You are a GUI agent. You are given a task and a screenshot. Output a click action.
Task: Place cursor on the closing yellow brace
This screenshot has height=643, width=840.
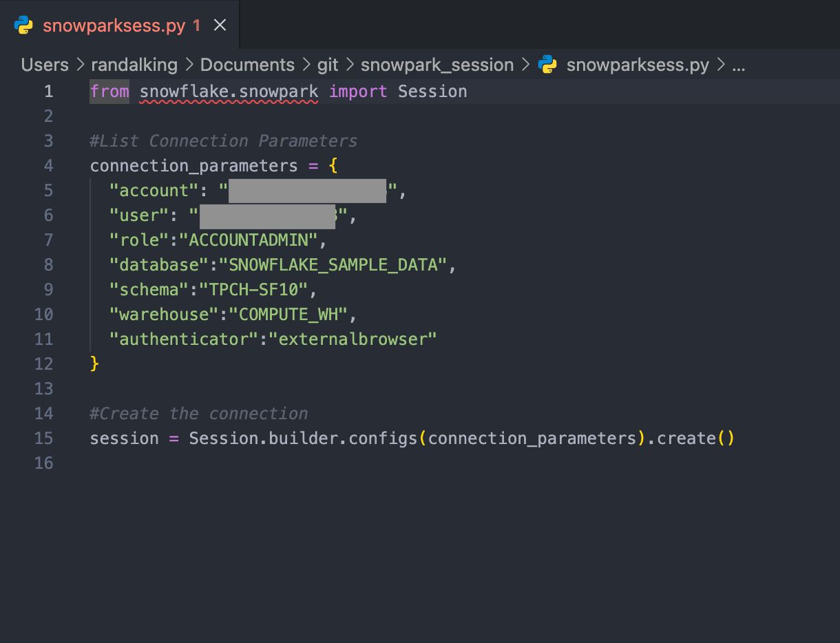coord(95,364)
